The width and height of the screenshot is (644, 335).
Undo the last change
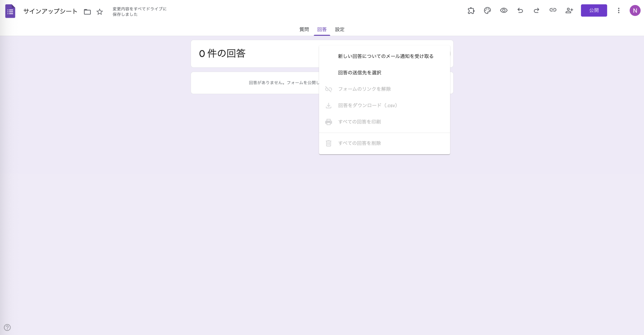pos(520,11)
